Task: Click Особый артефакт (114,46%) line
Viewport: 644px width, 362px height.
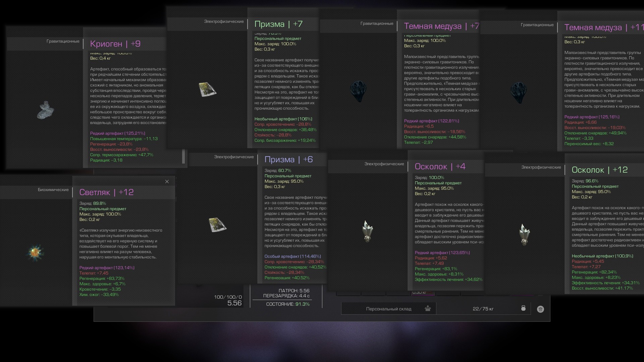Action: point(293,256)
